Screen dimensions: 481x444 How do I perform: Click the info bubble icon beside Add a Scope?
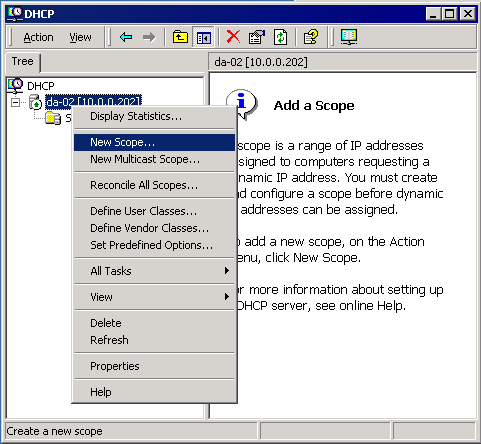point(242,104)
